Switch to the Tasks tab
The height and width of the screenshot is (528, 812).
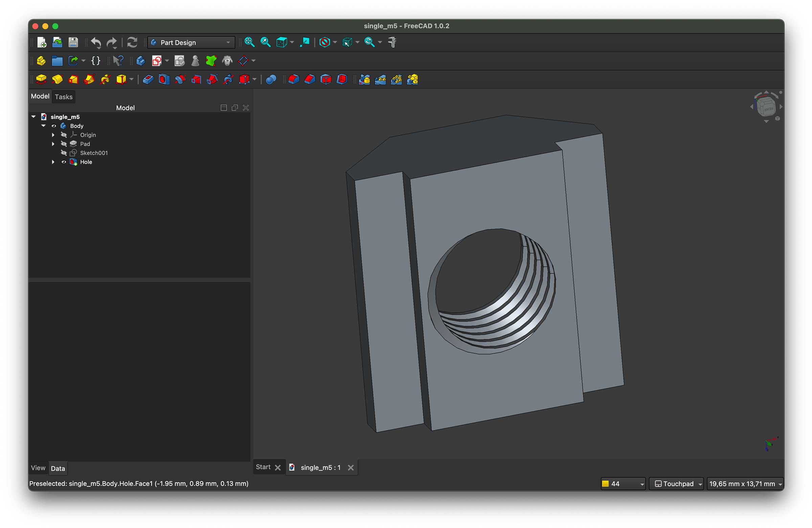coord(64,97)
